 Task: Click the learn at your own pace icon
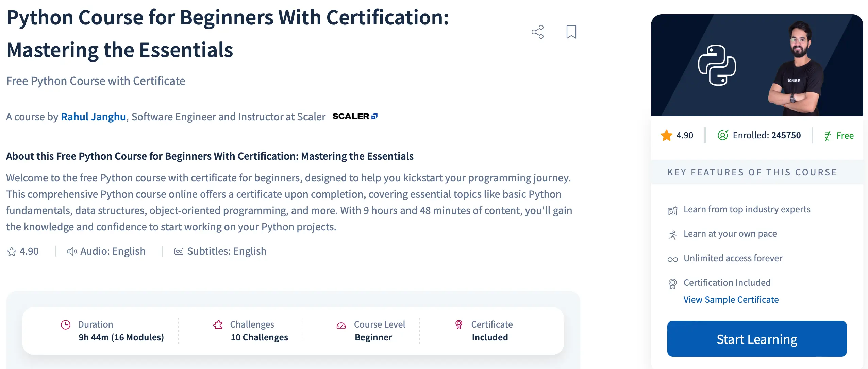click(x=672, y=234)
